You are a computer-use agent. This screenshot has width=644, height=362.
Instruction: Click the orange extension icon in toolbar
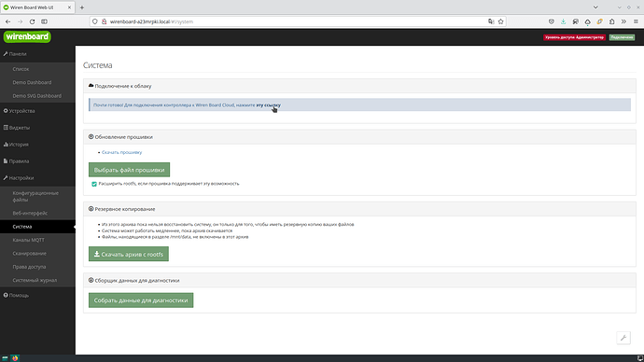pyautogui.click(x=599, y=21)
